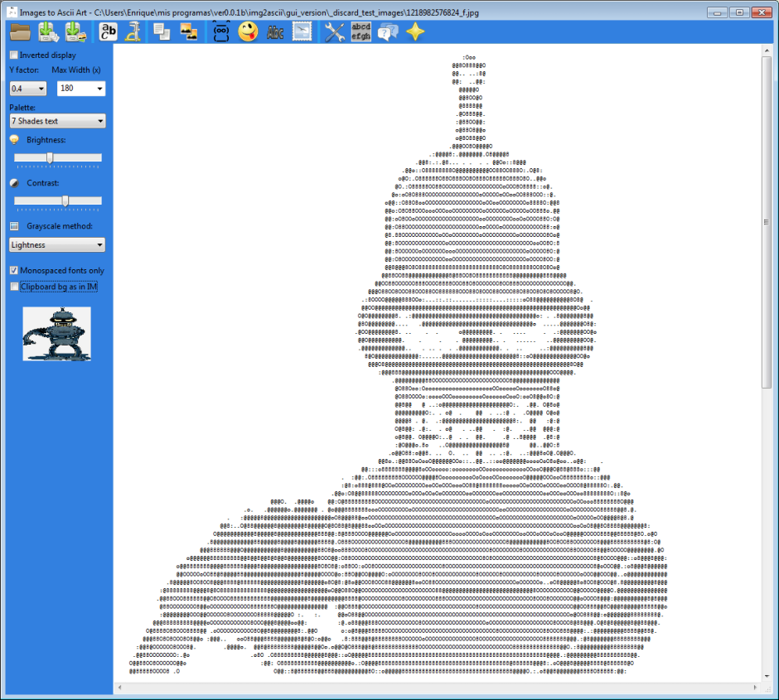Viewport: 779px width, 700px height.
Task: Open an image file from the folder icon
Action: 18,31
